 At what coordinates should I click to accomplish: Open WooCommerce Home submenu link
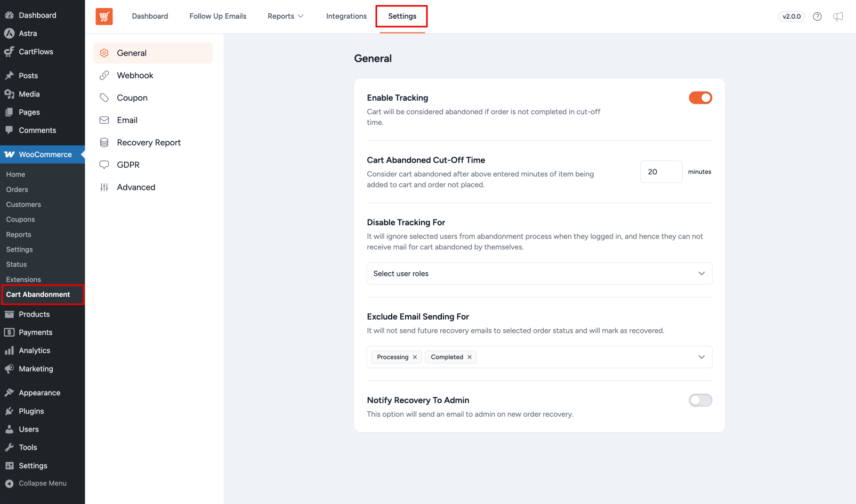click(x=15, y=175)
